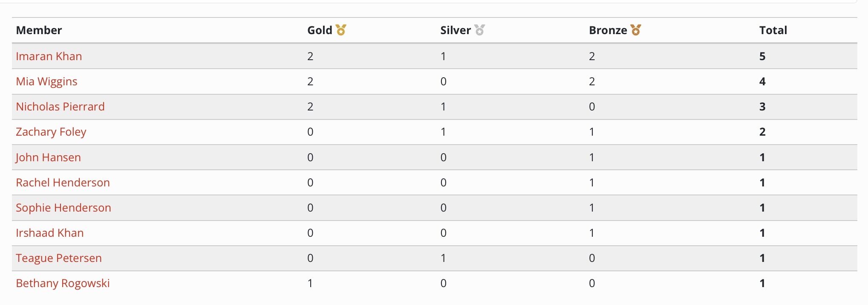Click Imaran Khan's total of 5
The height and width of the screenshot is (305, 868).
(762, 56)
